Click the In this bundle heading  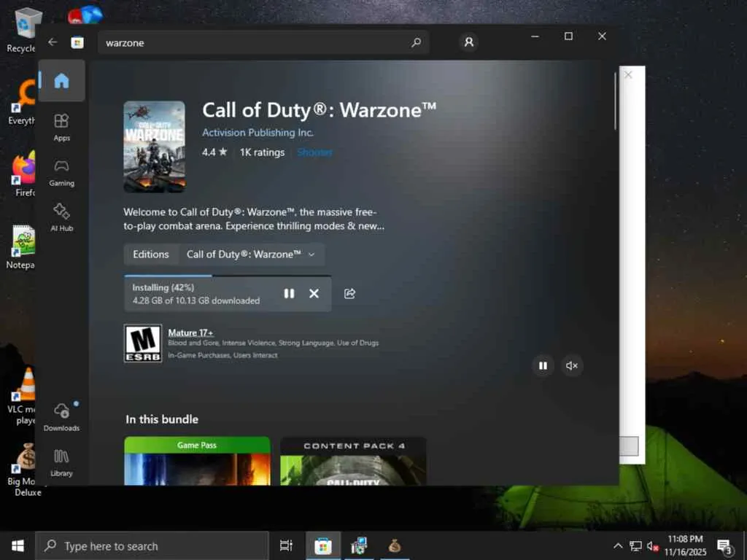click(162, 419)
